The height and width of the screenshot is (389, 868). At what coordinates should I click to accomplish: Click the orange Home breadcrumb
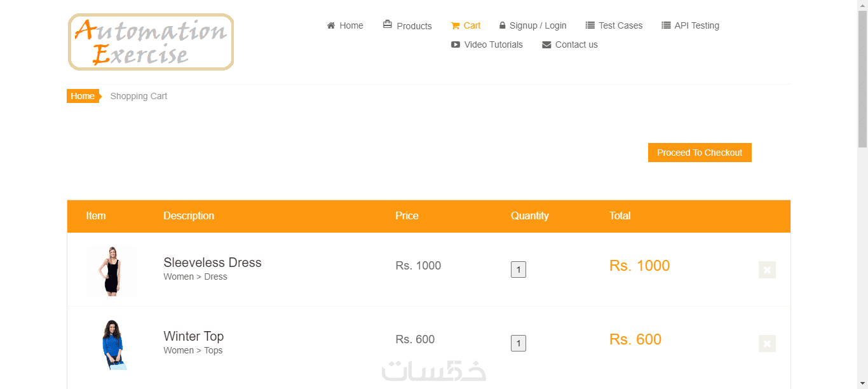(x=83, y=97)
